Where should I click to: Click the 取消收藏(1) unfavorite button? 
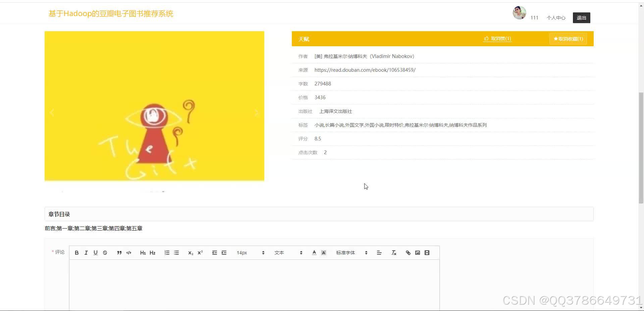[568, 39]
